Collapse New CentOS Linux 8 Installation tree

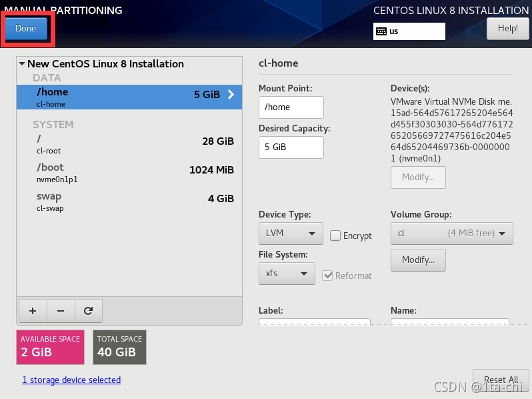coord(22,63)
